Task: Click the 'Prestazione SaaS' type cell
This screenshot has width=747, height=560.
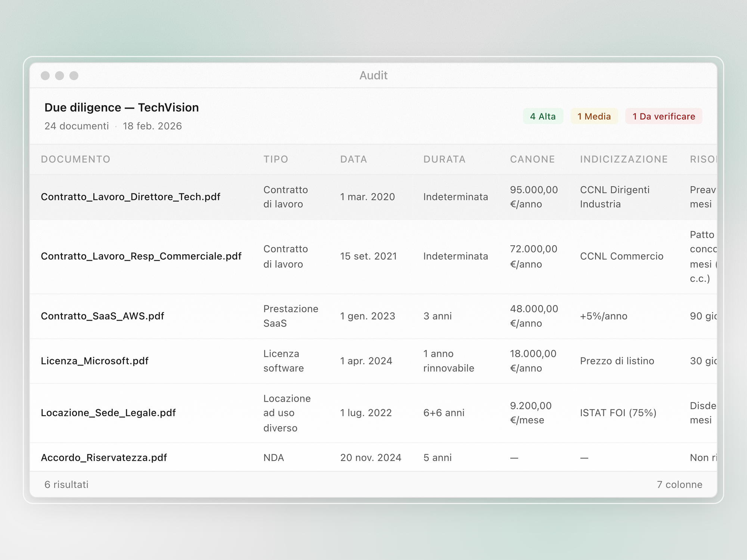Action: point(291,316)
